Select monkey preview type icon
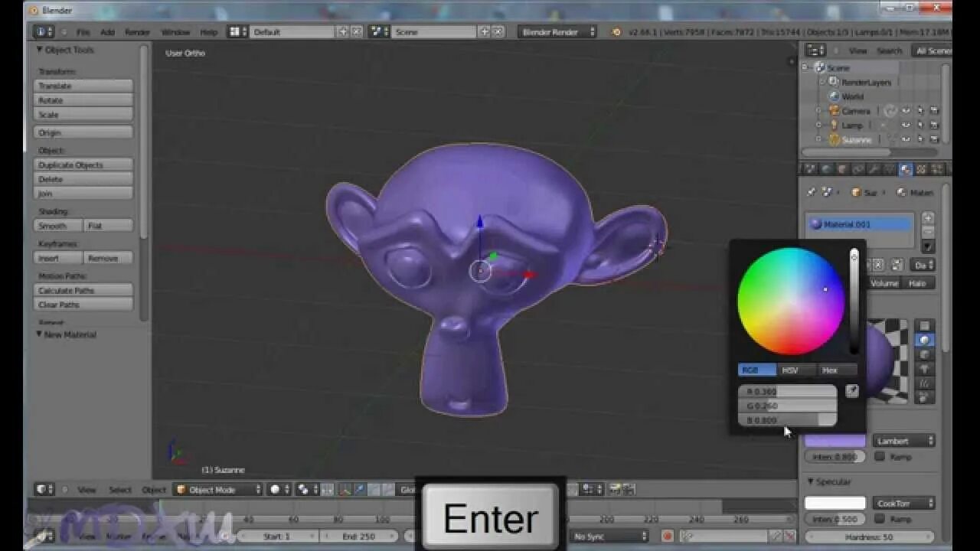Viewport: 980px width, 551px height. [925, 369]
